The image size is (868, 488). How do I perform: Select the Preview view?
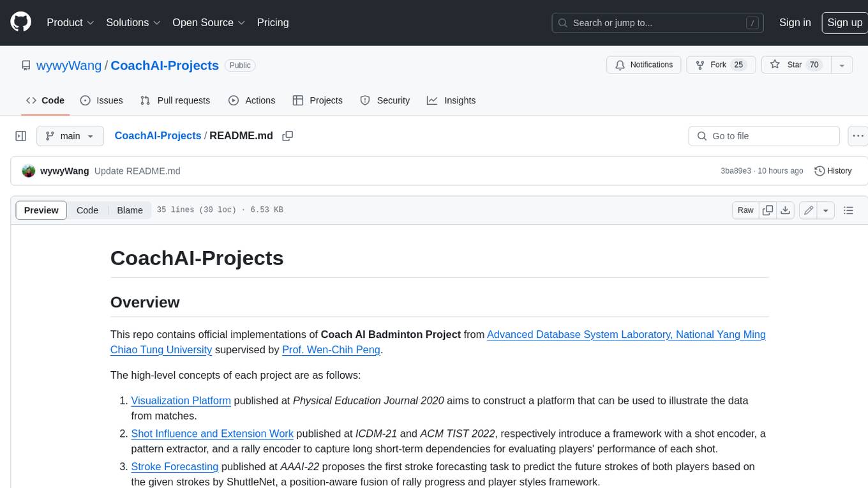(x=41, y=210)
